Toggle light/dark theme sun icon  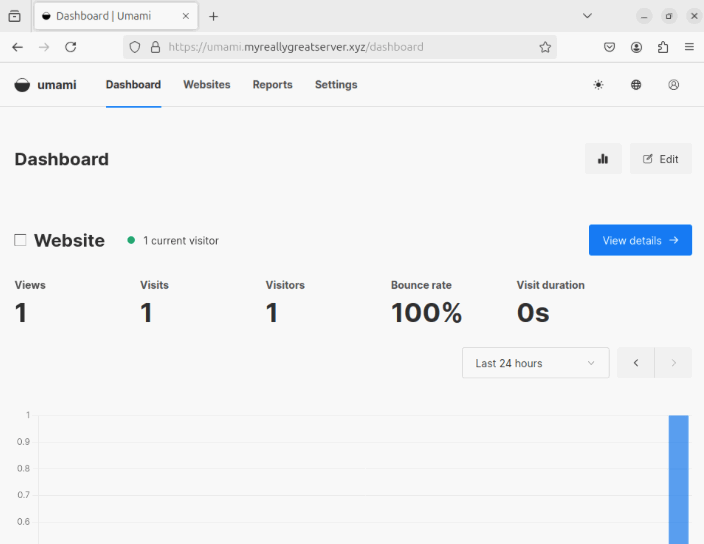point(598,85)
